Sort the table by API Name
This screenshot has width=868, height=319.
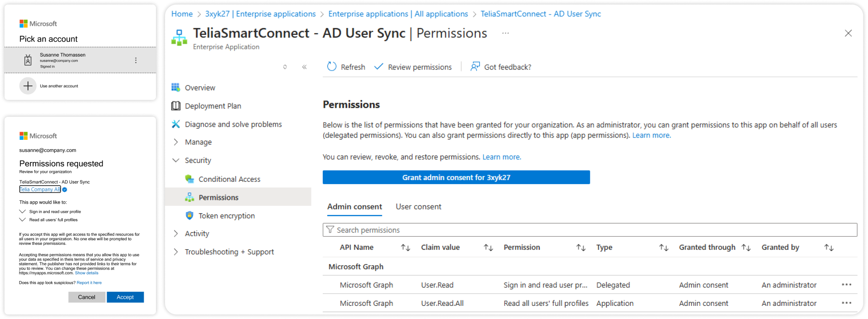click(x=406, y=248)
